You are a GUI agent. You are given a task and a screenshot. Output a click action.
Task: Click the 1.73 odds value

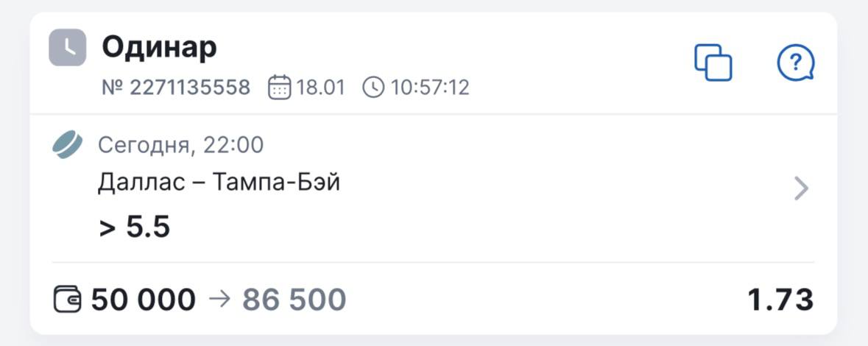780,300
